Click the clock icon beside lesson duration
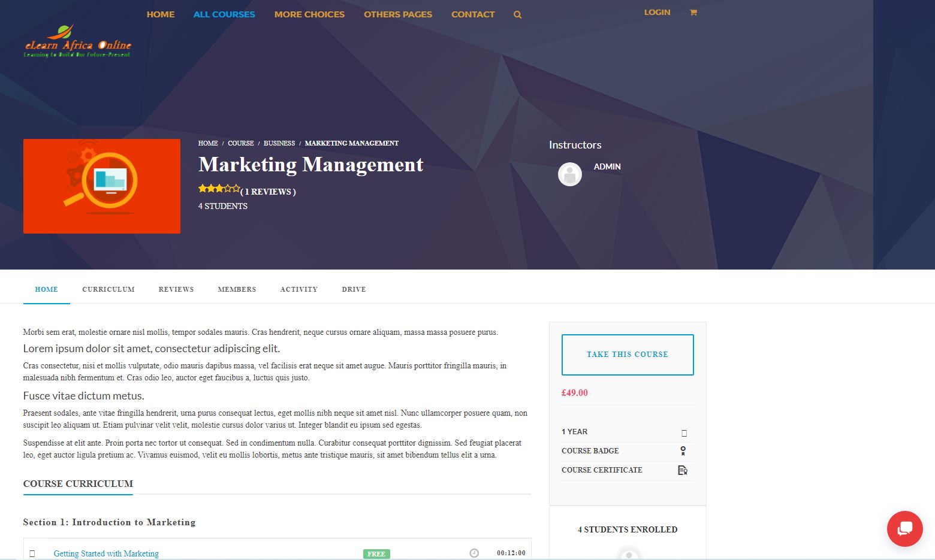The image size is (935, 560). pos(474,553)
